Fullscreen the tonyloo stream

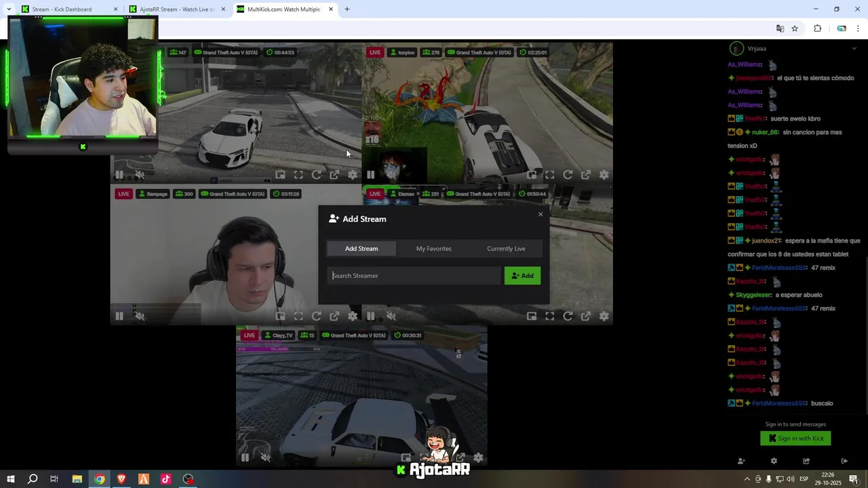[550, 175]
